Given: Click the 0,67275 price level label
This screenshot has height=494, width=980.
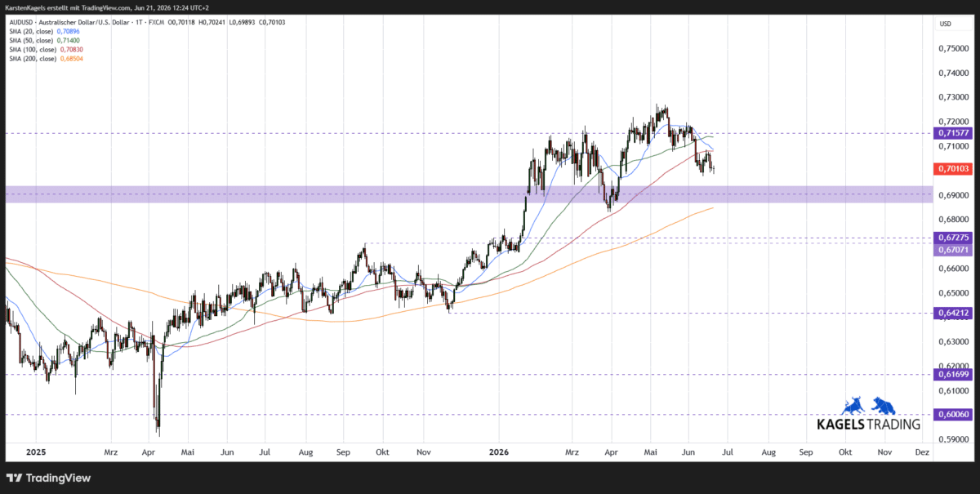Looking at the screenshot, I should [954, 238].
